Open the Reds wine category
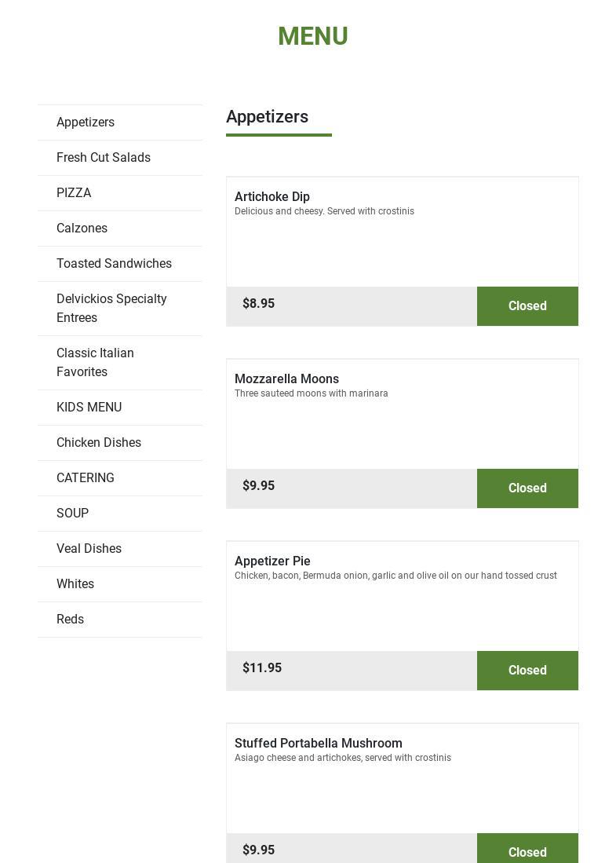 [x=70, y=620]
